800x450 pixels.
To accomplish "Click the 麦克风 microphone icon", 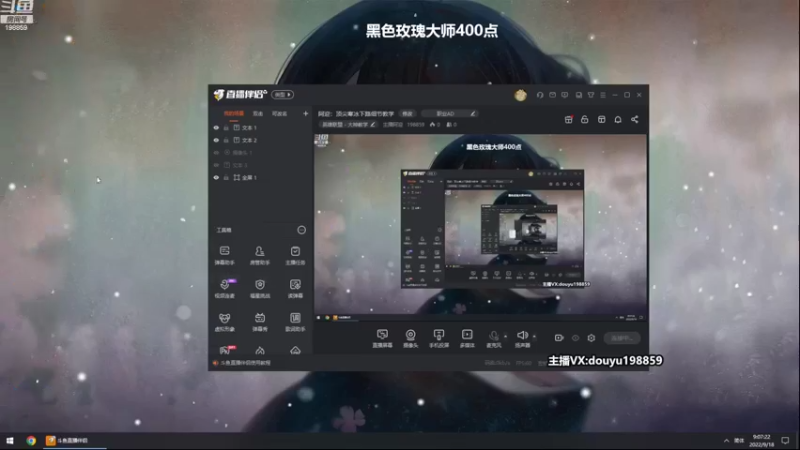I will click(493, 336).
